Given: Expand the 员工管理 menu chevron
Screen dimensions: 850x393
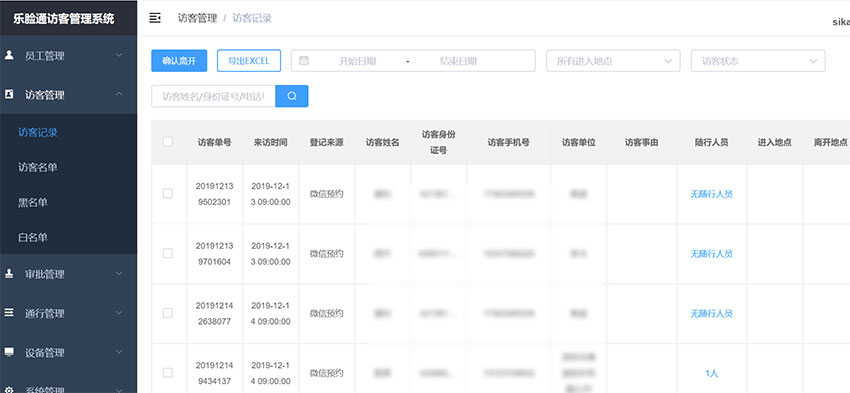Looking at the screenshot, I should [119, 55].
